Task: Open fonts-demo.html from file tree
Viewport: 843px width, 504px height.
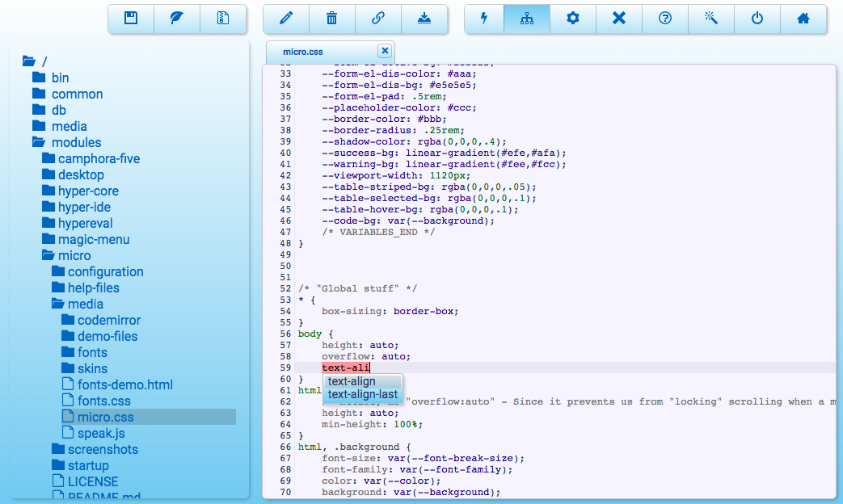Action: point(124,384)
